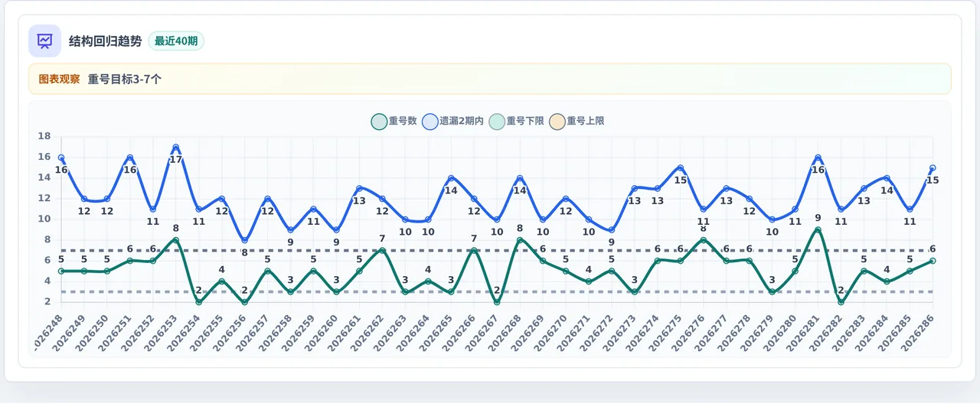Click green point 8 at 2026268
The image size is (980, 403).
tap(520, 240)
